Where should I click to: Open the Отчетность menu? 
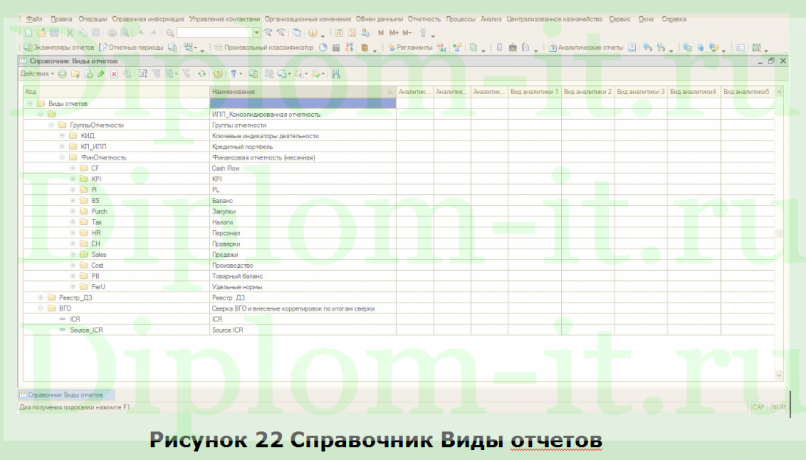[x=424, y=19]
